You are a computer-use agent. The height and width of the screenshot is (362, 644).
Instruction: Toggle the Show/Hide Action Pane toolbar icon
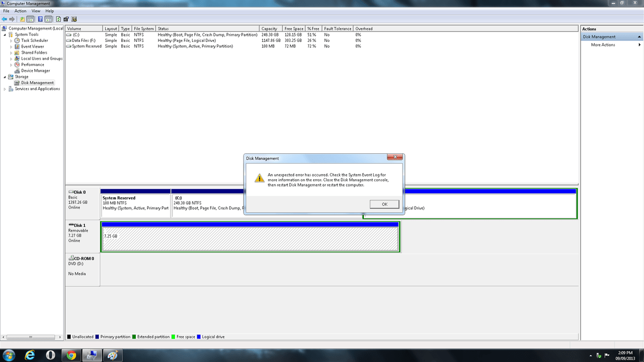[48, 19]
